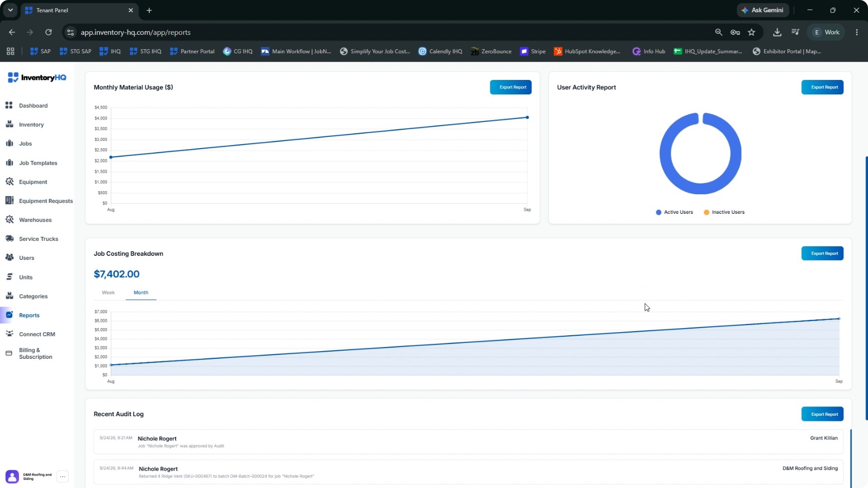Open the browser zoom magnifier icon
This screenshot has height=488, width=868.
tap(719, 32)
